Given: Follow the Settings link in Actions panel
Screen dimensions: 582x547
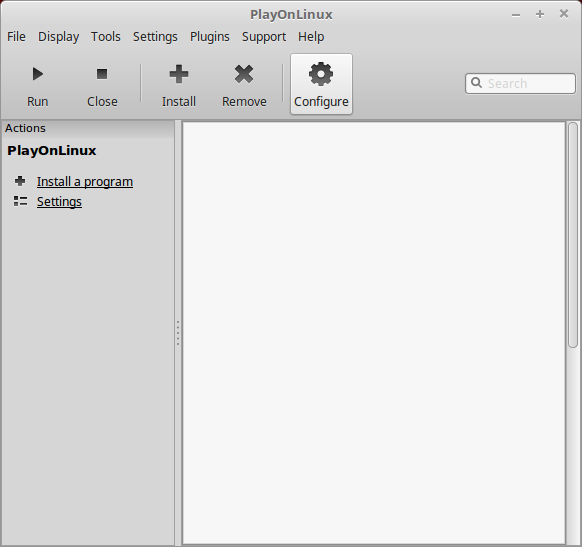Looking at the screenshot, I should tap(59, 202).
